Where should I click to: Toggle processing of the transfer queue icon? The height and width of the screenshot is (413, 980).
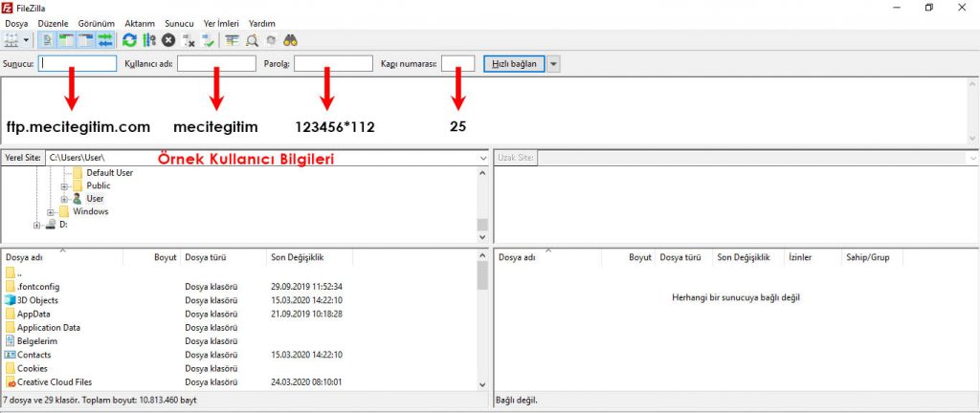click(x=148, y=40)
